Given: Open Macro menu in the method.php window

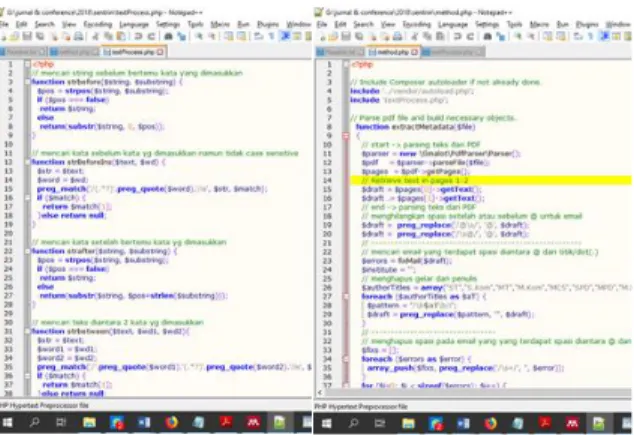Looking at the screenshot, I should [539, 25].
